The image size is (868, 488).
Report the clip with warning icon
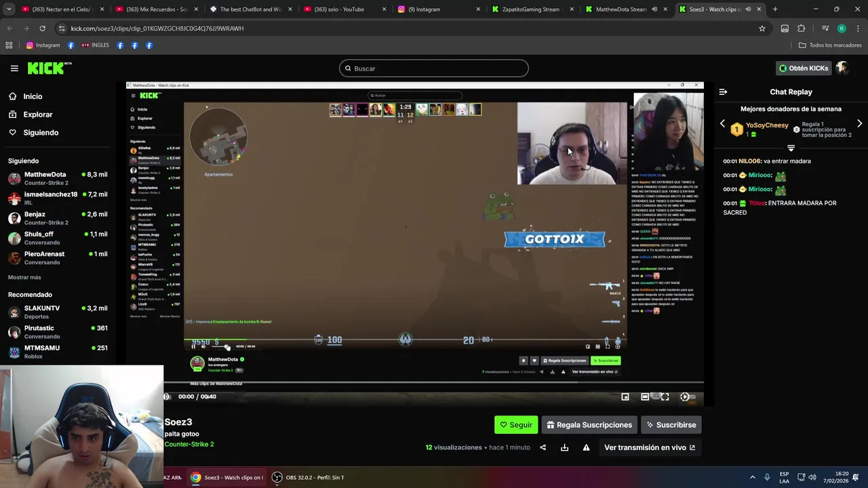586,447
